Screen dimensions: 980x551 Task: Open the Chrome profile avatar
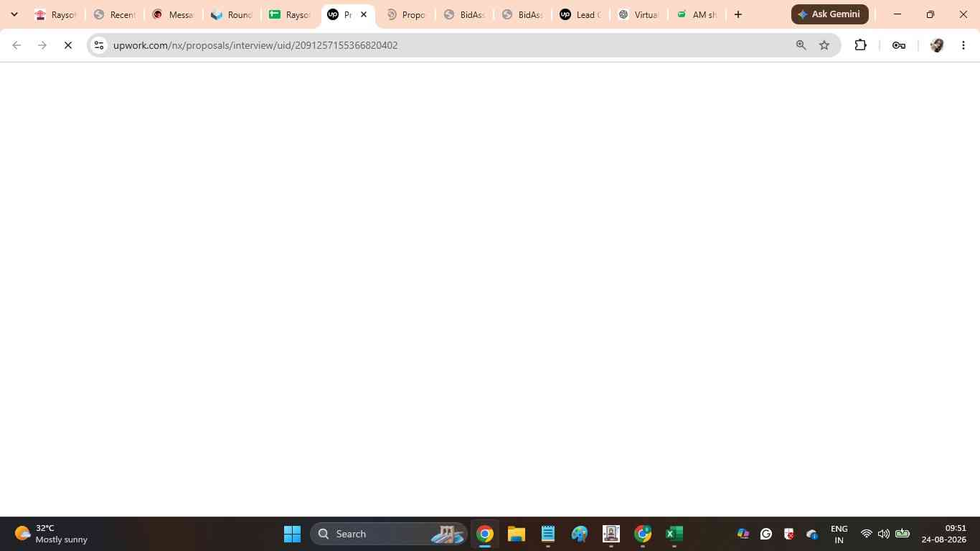(x=936, y=45)
